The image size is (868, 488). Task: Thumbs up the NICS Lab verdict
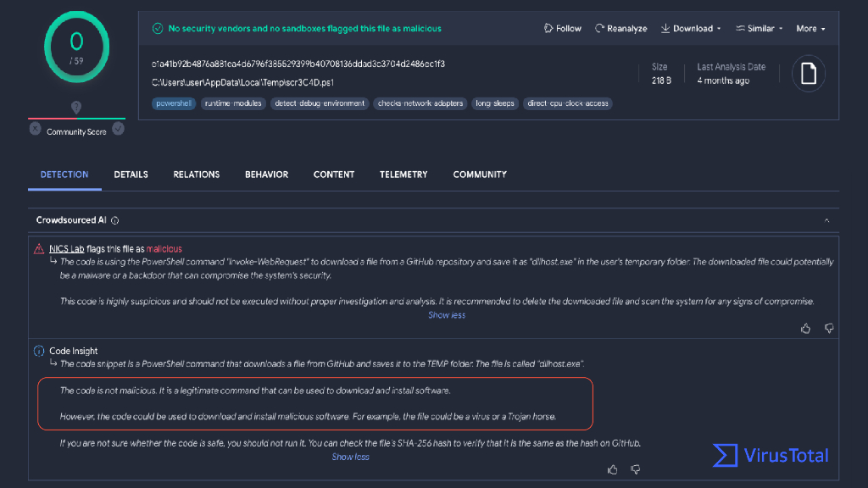pos(805,328)
